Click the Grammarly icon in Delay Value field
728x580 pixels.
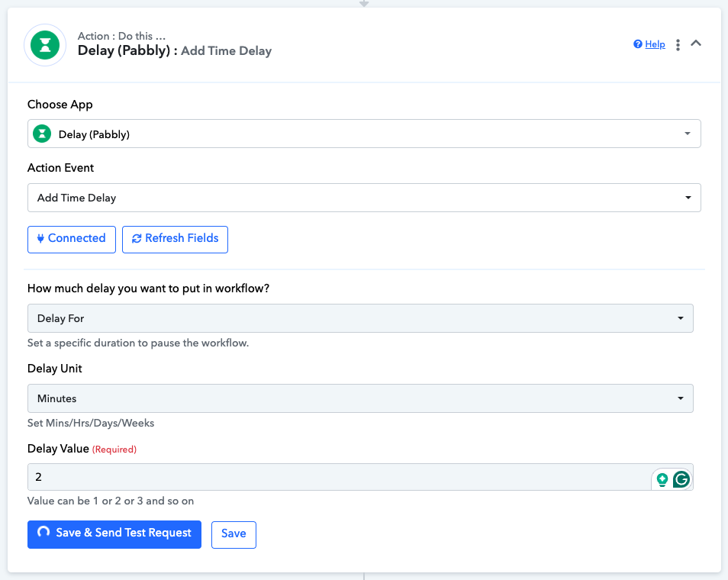[x=681, y=479]
